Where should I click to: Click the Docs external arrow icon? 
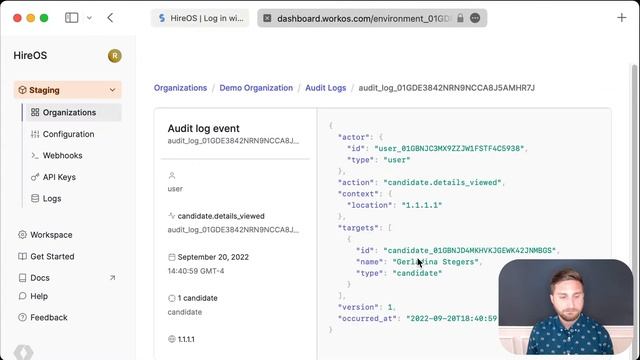point(112,278)
